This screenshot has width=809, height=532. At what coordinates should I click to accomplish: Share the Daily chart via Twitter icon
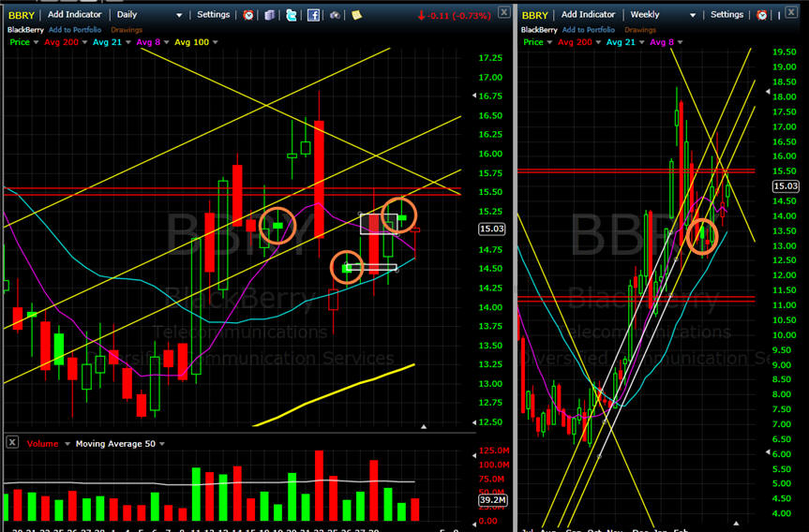[291, 15]
